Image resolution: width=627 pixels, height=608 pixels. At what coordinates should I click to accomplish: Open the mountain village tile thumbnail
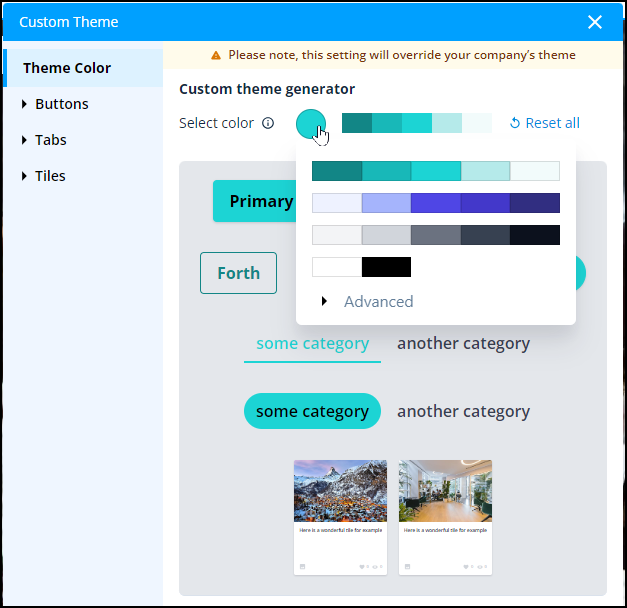(340, 490)
